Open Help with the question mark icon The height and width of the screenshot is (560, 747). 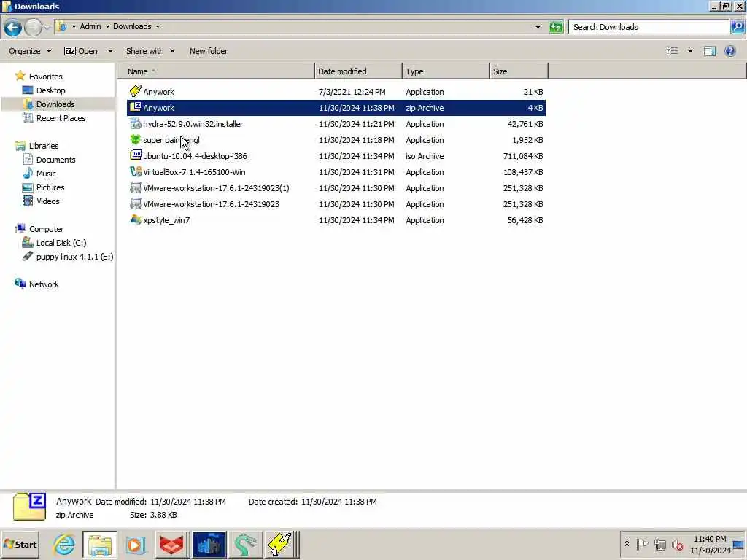coord(729,51)
